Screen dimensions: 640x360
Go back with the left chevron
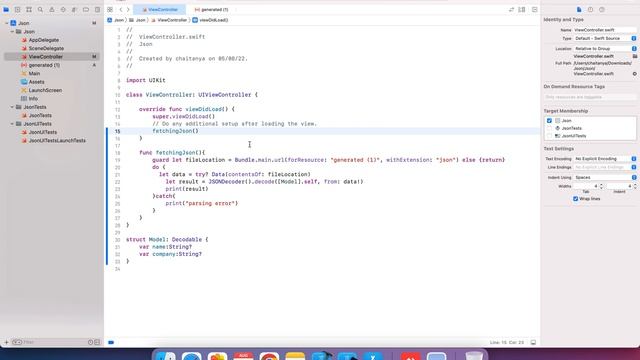(x=121, y=9)
